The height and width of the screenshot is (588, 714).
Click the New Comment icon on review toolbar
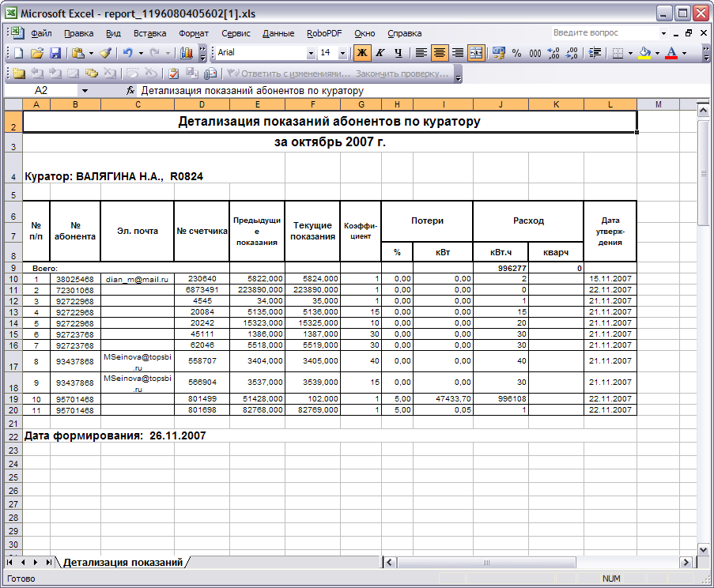(x=19, y=73)
